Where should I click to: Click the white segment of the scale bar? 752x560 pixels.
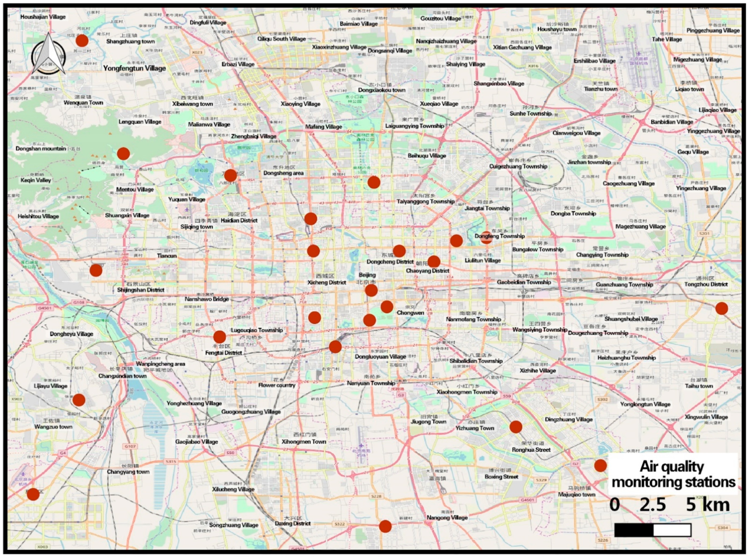pos(672,530)
